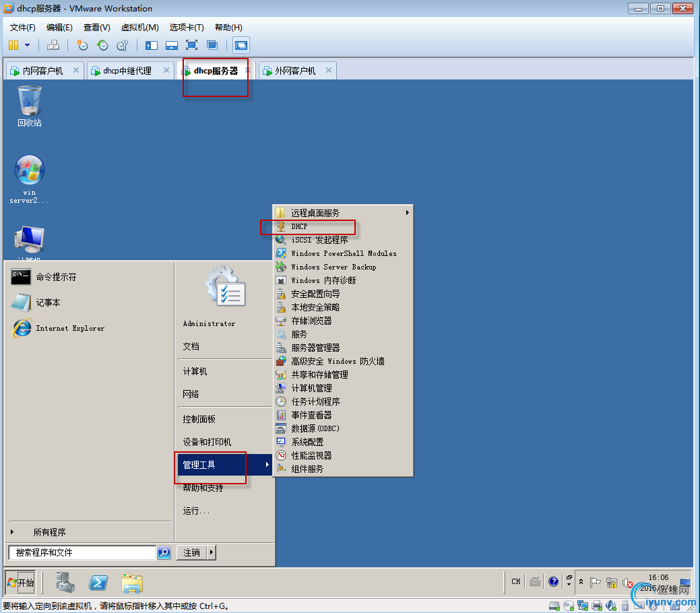Screen dimensions: 700x613
Task: Click the VMware pause virtual machine icon
Action: coord(13,45)
